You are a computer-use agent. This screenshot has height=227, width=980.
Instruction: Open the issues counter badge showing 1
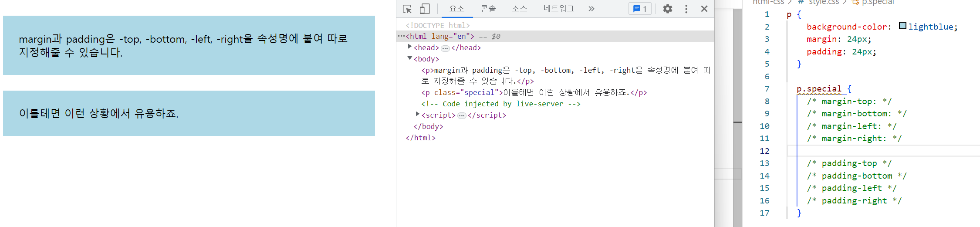[x=640, y=9]
